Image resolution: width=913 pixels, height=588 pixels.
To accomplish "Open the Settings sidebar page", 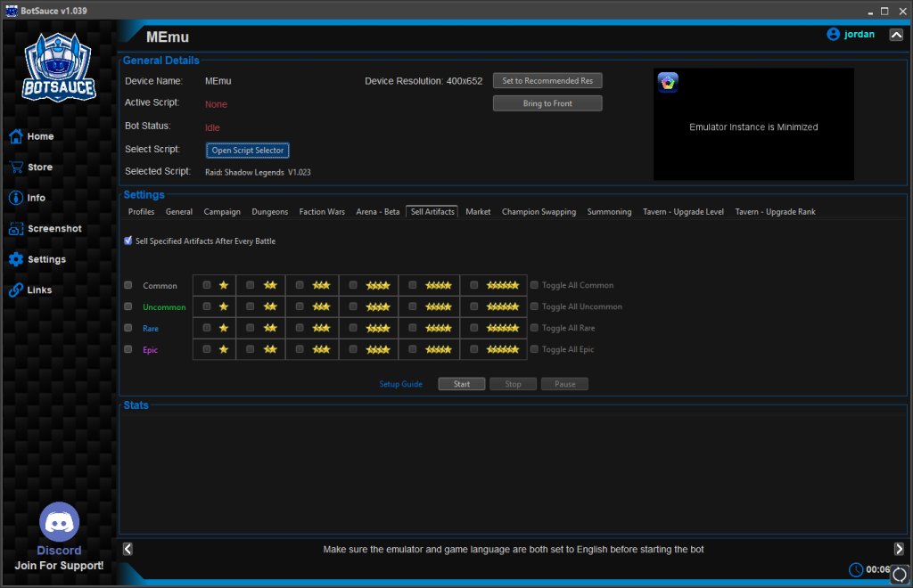I will (x=40, y=258).
